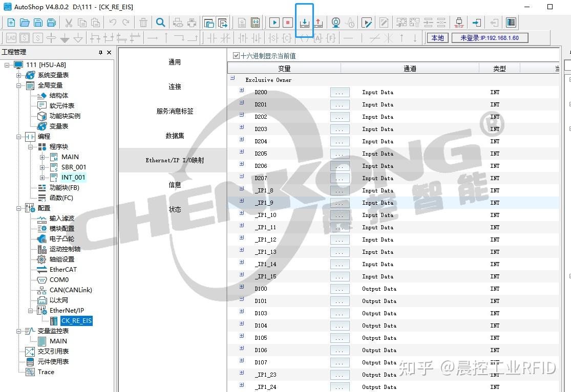Image resolution: width=571 pixels, height=392 pixels.
Task: Open the Trace item in tree
Action: click(46, 372)
